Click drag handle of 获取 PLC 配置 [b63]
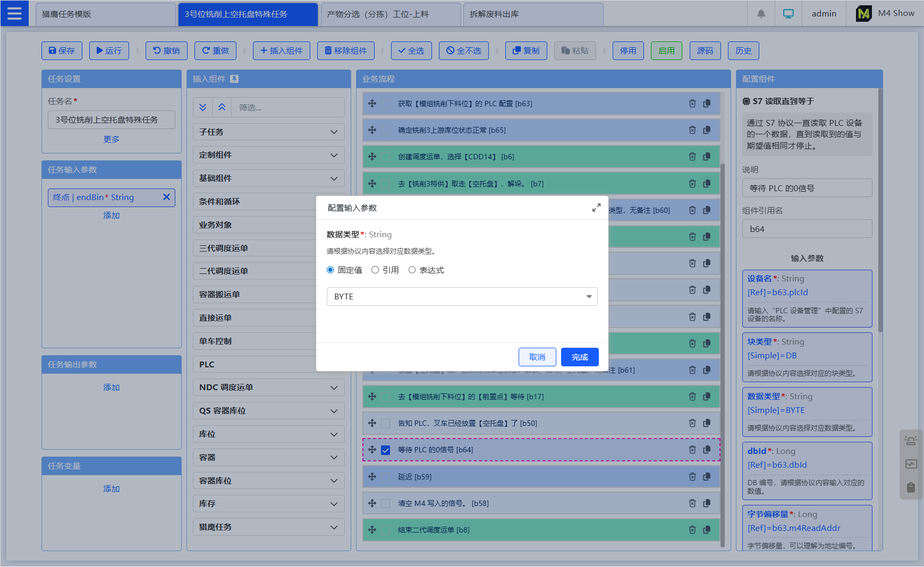Screen dimensions: 924x567 click(372, 104)
